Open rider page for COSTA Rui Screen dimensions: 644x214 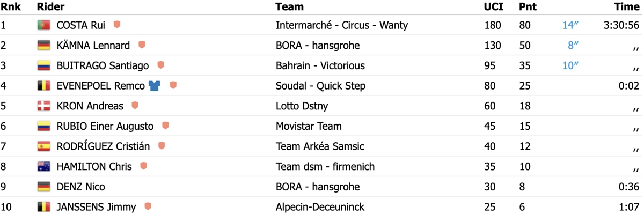(x=81, y=25)
